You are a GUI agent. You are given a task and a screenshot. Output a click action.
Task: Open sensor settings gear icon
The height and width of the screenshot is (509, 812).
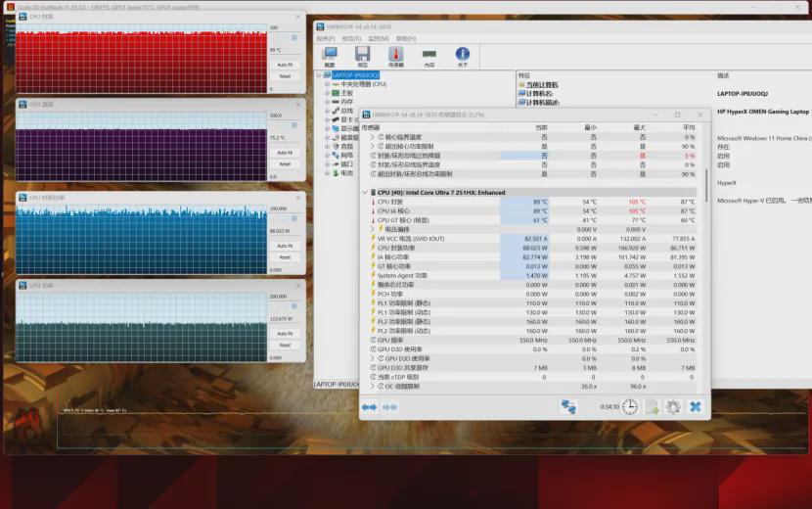click(x=673, y=407)
